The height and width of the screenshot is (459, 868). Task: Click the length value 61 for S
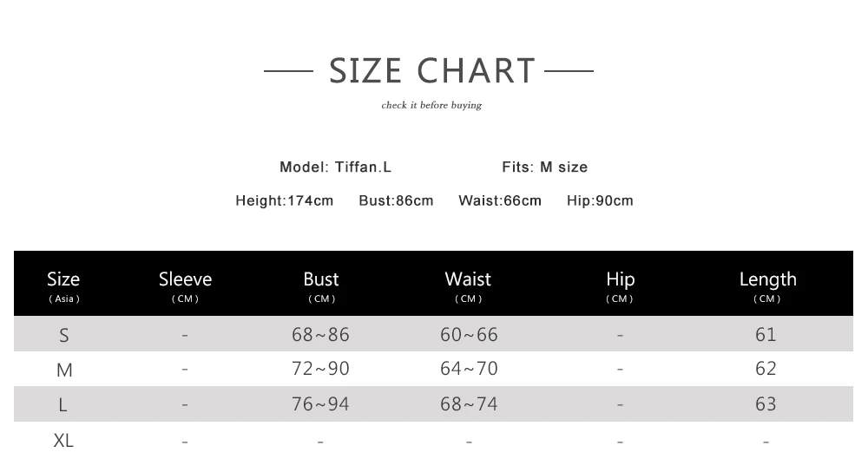[766, 334]
